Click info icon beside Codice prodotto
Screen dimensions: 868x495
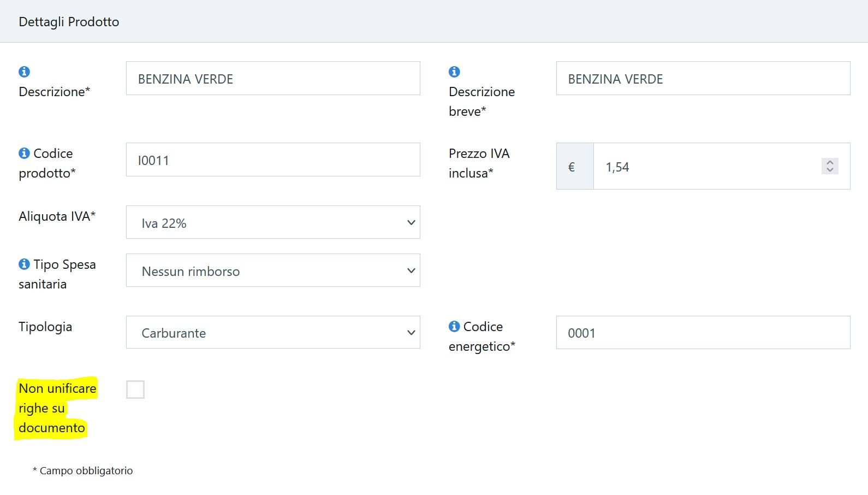[24, 153]
